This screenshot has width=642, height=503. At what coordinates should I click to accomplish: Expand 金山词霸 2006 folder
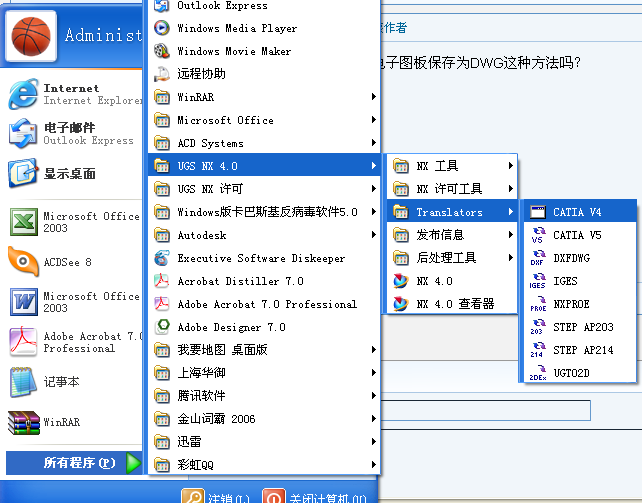[264, 419]
